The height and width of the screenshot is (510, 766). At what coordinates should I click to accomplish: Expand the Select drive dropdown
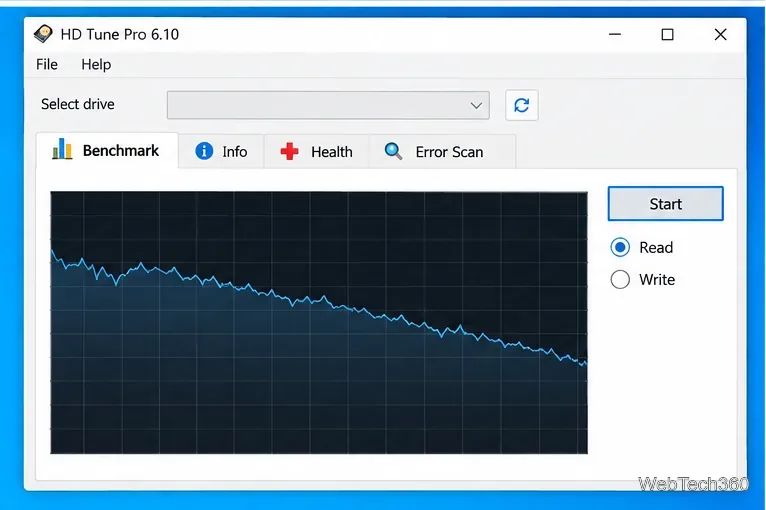[328, 105]
